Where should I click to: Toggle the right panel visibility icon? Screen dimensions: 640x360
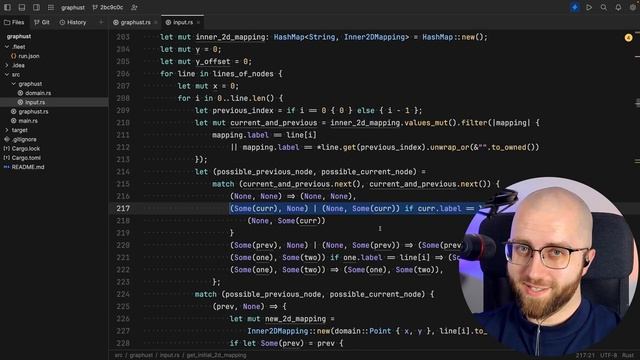point(36,7)
